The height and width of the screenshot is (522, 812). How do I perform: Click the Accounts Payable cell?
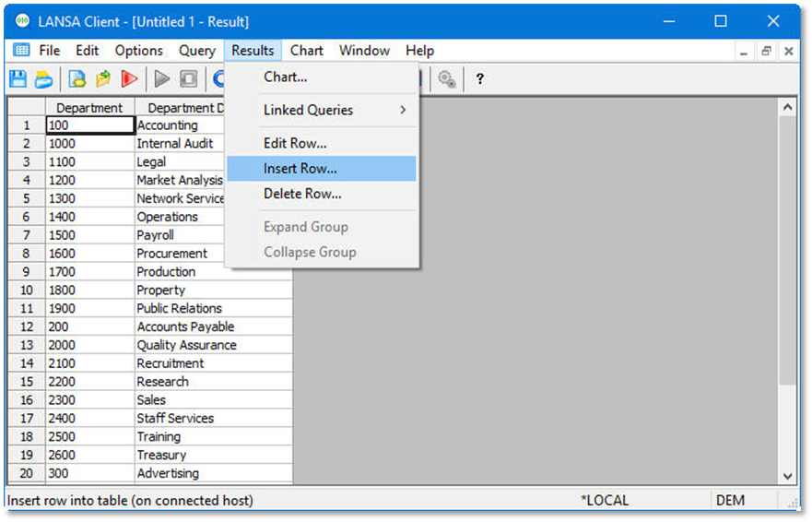[213, 326]
